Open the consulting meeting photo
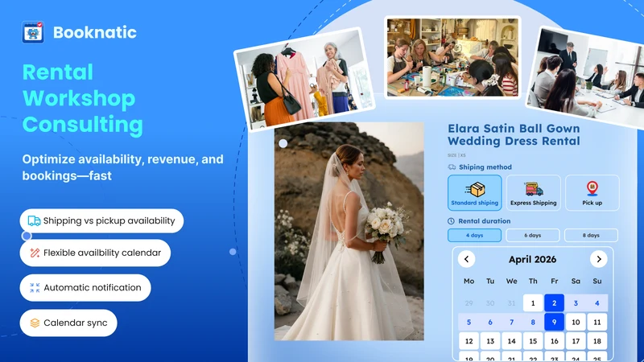Viewport: 644px width, 362px height. coord(585,77)
